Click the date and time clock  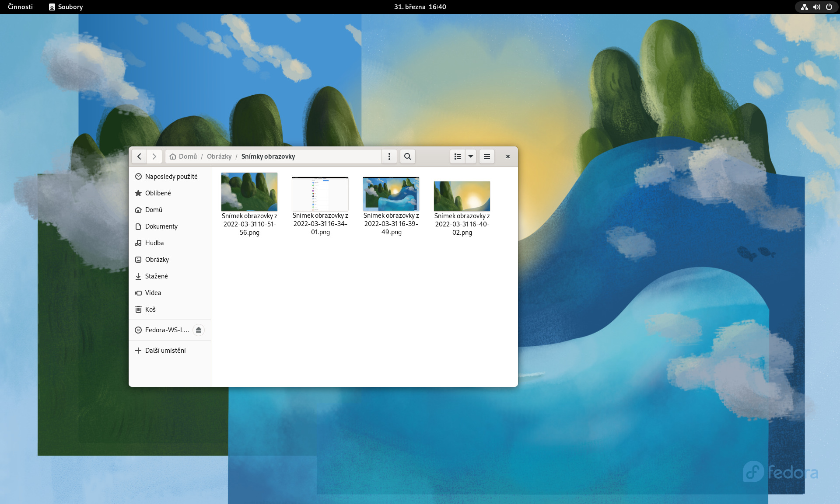[x=420, y=7]
